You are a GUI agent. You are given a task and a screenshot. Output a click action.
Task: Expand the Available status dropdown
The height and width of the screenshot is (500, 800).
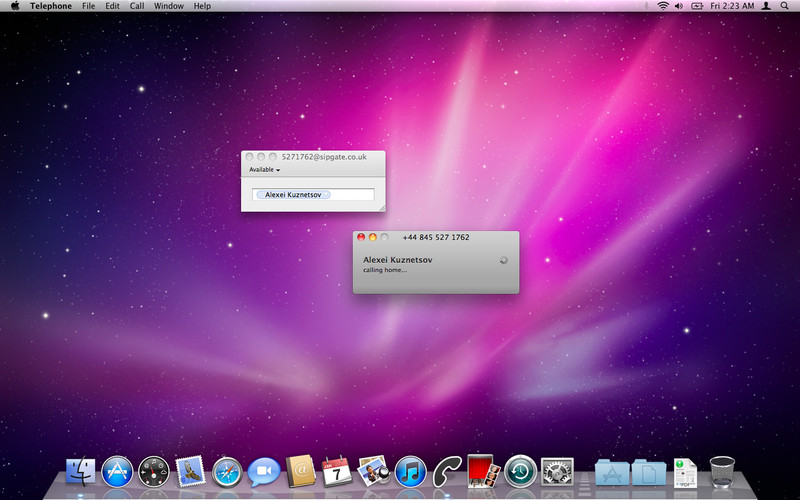[x=265, y=170]
